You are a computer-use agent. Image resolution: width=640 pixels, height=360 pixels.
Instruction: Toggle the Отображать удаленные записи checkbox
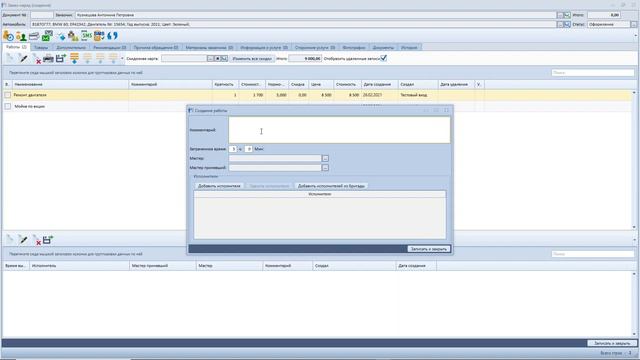(x=384, y=58)
